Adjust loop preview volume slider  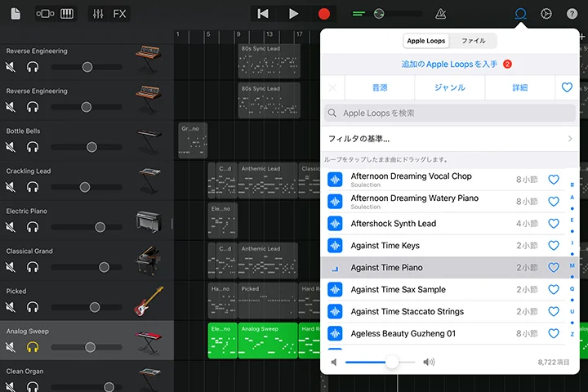coord(392,362)
